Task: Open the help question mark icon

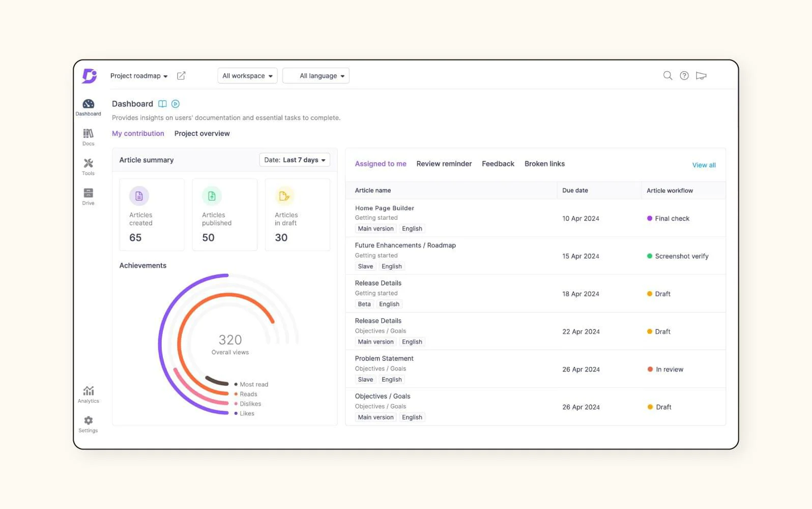Action: pyautogui.click(x=684, y=76)
